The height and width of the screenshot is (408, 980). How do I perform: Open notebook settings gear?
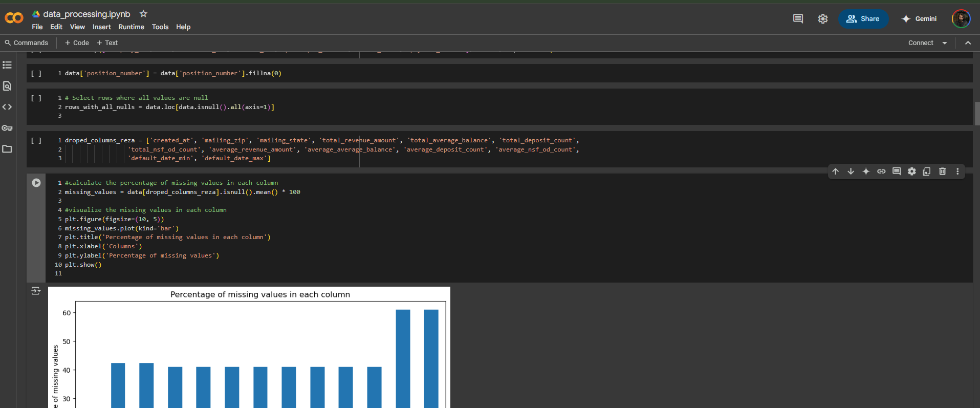tap(822, 18)
